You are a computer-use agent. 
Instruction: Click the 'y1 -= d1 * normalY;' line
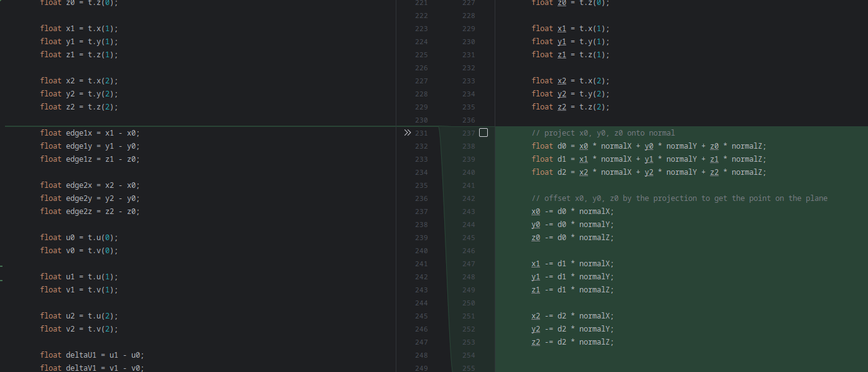coord(572,277)
